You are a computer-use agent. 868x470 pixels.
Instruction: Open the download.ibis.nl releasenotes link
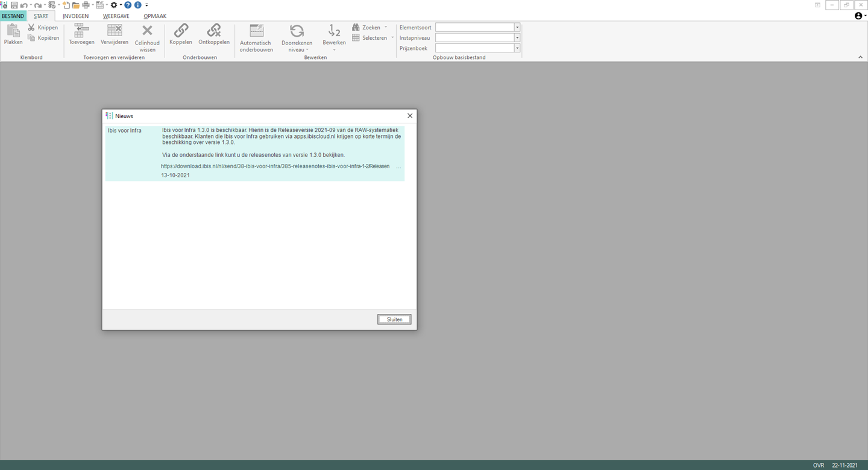(x=275, y=166)
